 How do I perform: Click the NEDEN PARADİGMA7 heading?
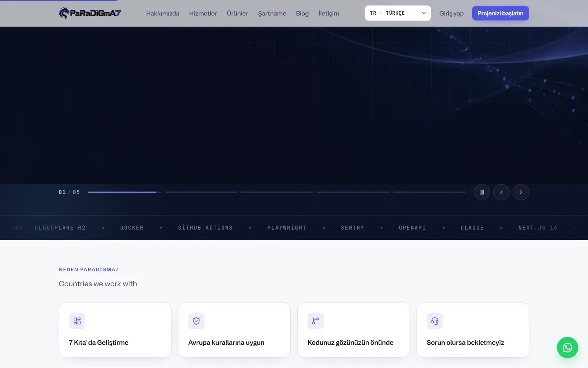tap(89, 269)
